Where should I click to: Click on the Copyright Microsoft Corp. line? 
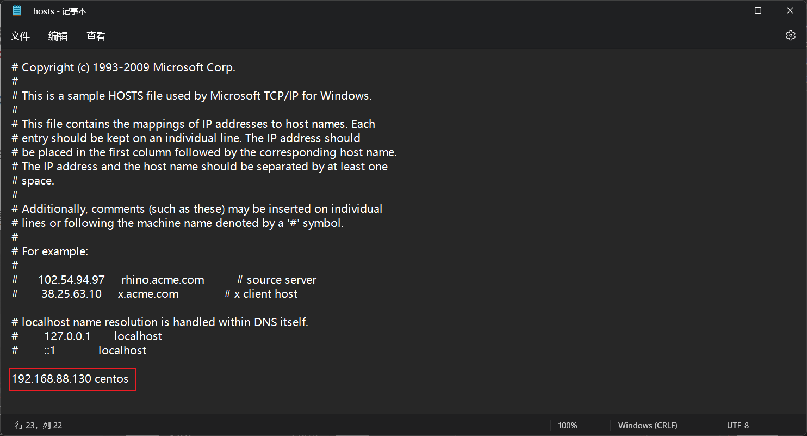click(123, 67)
